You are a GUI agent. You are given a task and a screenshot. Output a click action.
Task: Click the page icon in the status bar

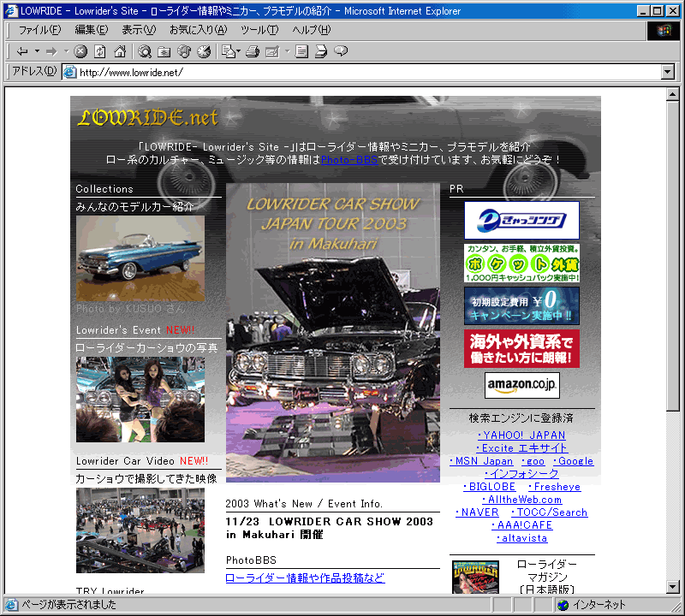tap(11, 605)
